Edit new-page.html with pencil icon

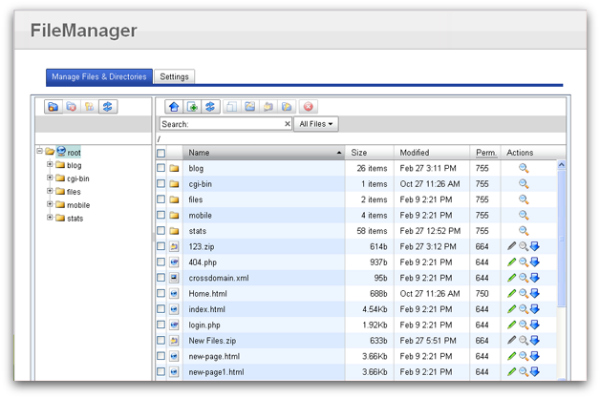pos(512,356)
